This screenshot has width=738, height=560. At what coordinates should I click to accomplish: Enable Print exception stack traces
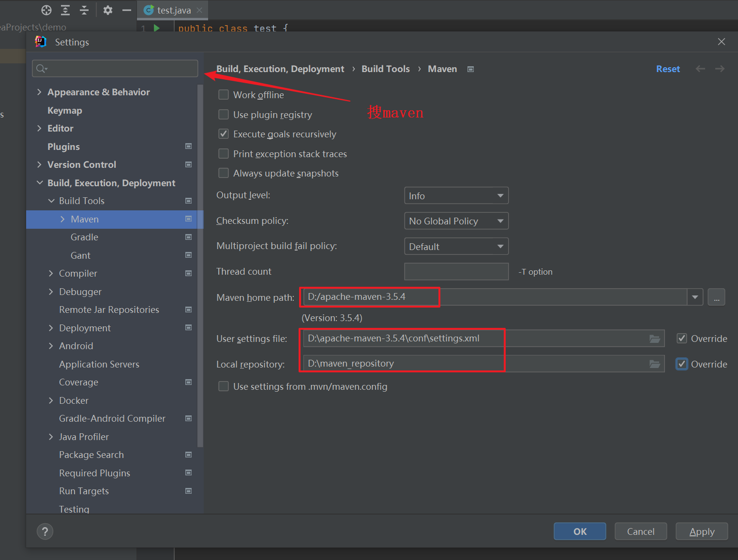[224, 154]
